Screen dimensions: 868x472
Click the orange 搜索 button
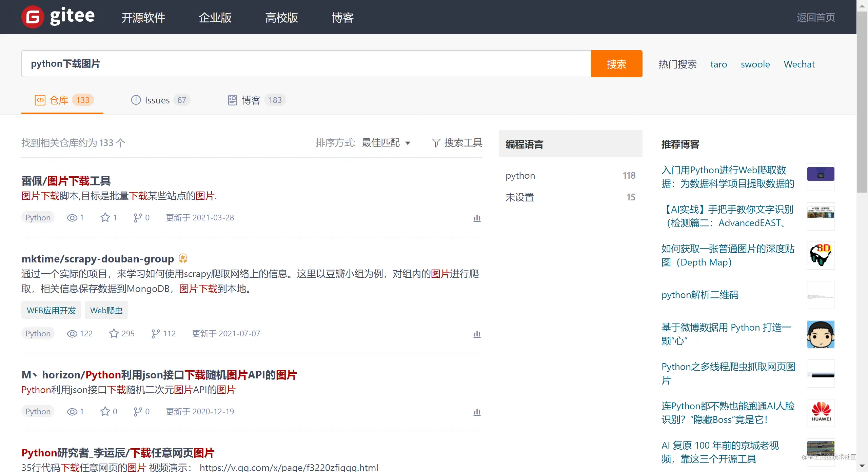[616, 64]
